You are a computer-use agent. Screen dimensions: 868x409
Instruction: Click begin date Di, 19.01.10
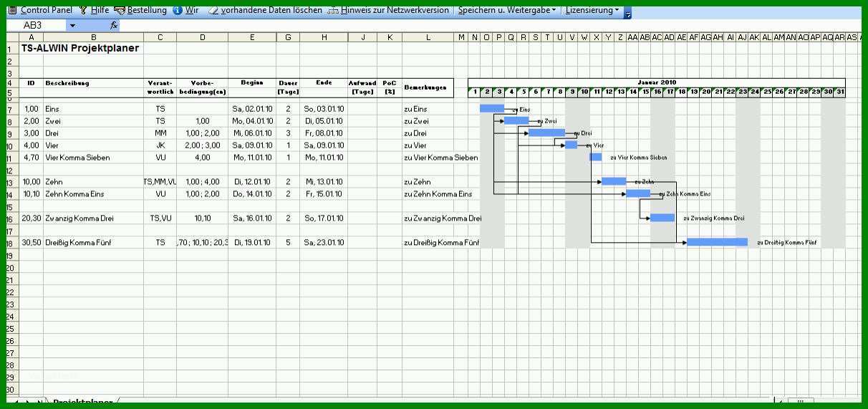[x=252, y=243]
